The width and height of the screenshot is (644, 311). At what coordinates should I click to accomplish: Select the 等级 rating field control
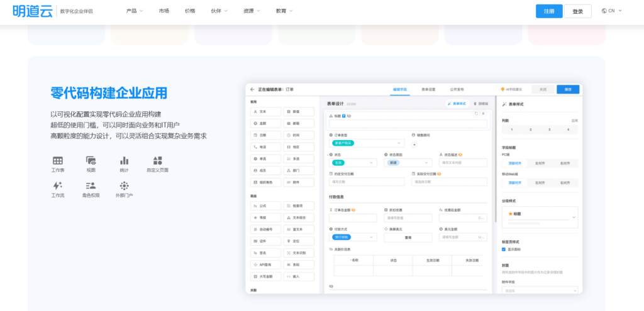[266, 217]
